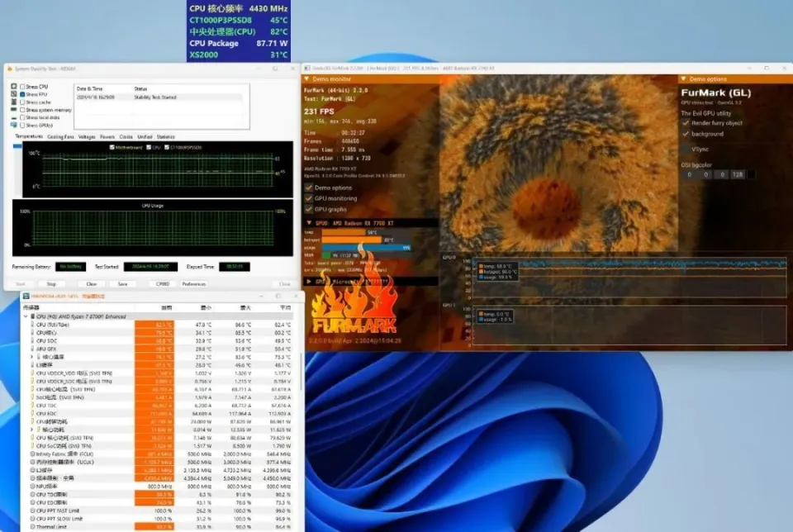
Task: Open the Statistics tab in AIDA64
Action: pos(165,136)
